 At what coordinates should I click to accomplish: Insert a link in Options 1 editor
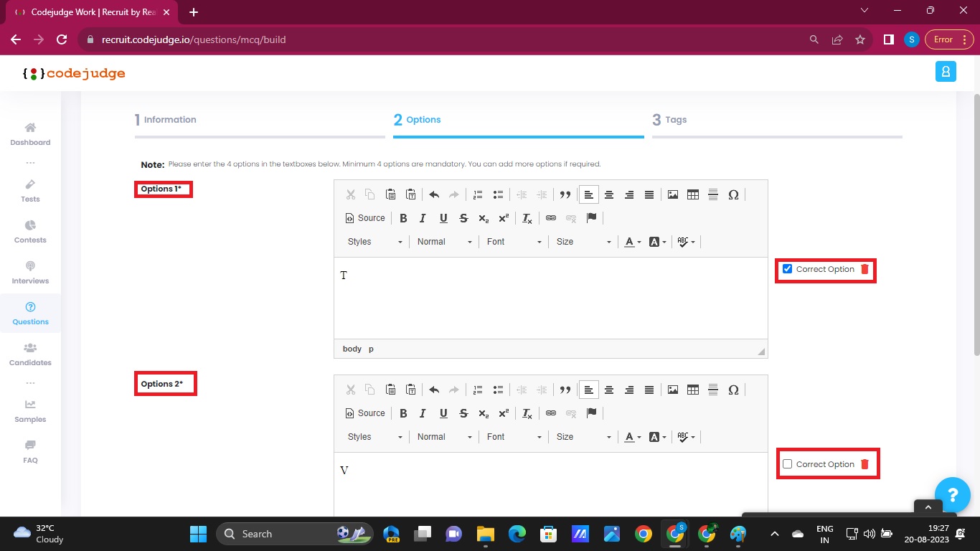point(551,218)
